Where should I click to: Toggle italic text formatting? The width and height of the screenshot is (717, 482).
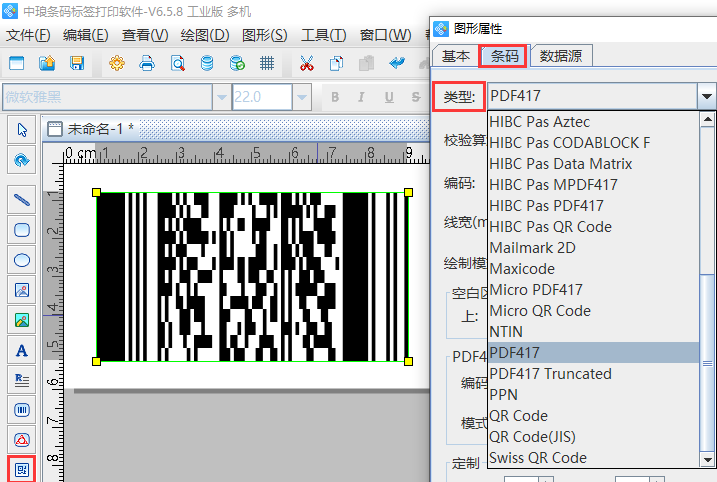click(x=361, y=97)
